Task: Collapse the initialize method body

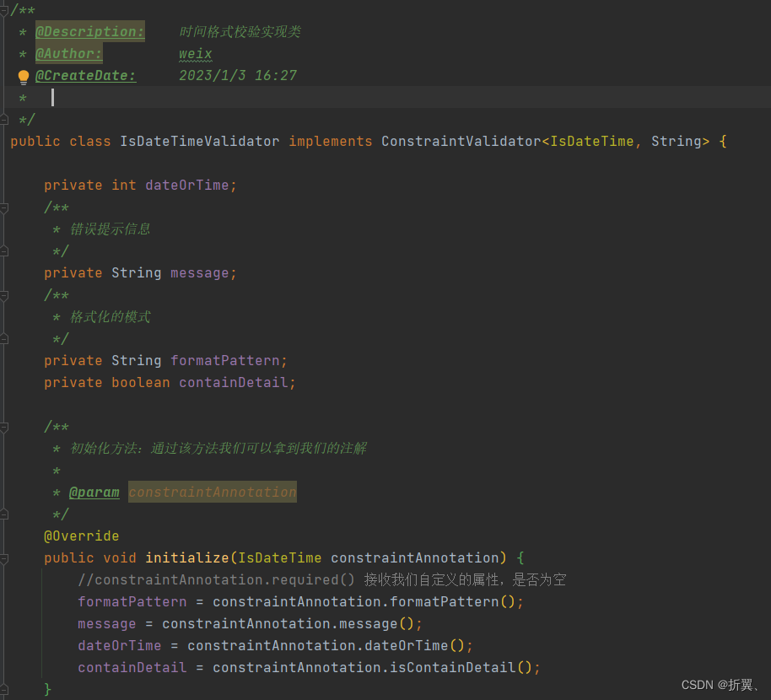Action: [4, 558]
